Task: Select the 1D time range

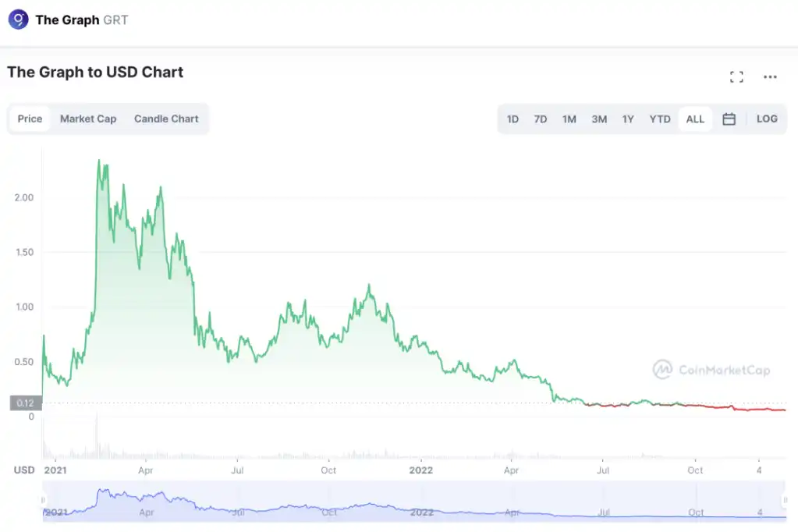Action: 512,119
